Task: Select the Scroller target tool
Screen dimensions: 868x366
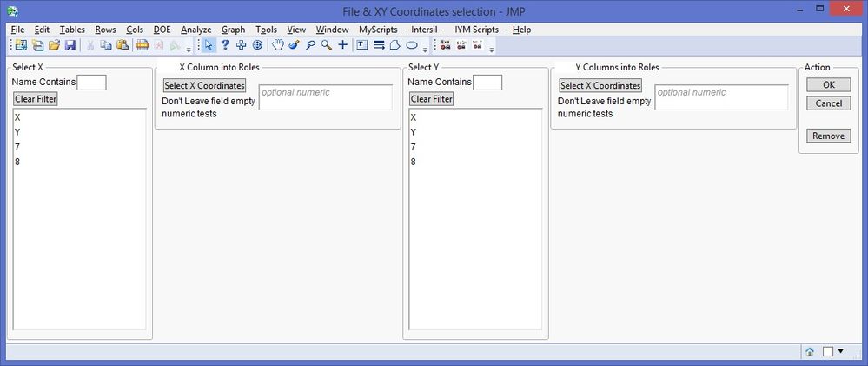Action: tap(257, 45)
